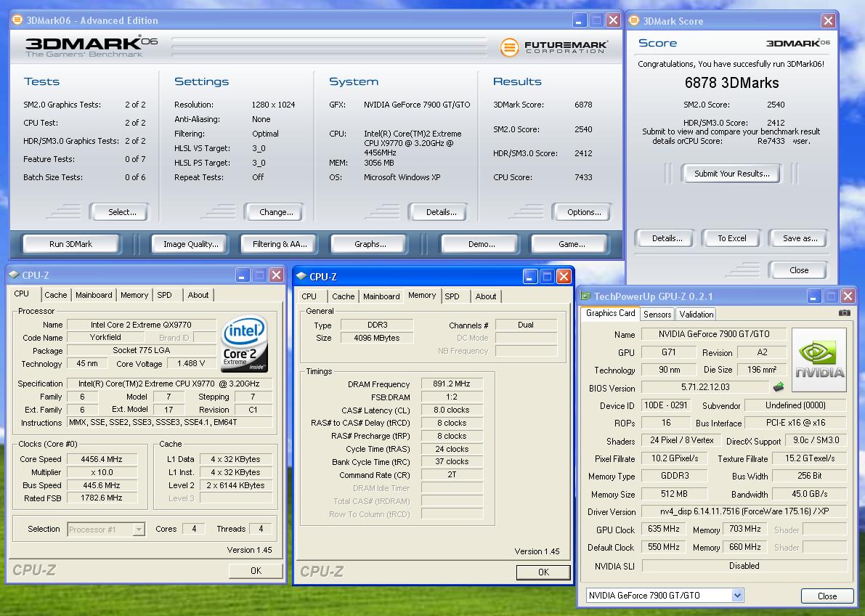Screen dimensions: 865x616
Task: Click the CPU Score 7433 result value
Action: pyautogui.click(x=583, y=177)
